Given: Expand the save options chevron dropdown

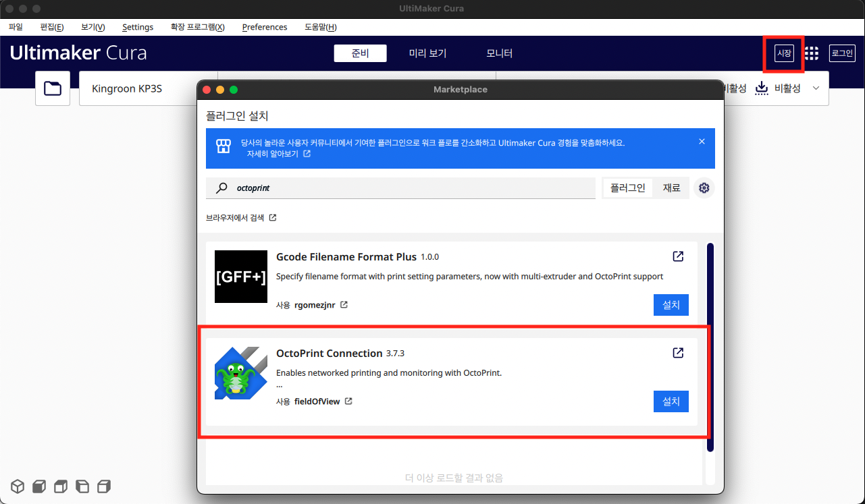Looking at the screenshot, I should (x=816, y=88).
